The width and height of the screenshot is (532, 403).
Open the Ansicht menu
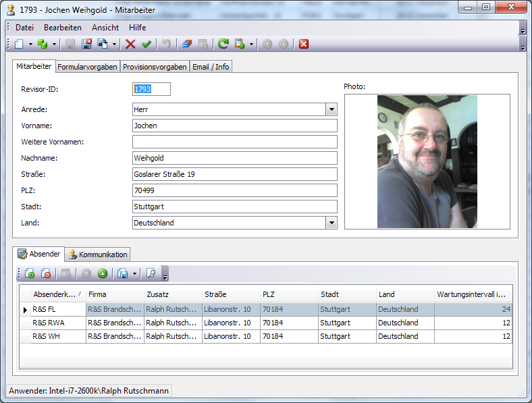tap(105, 28)
